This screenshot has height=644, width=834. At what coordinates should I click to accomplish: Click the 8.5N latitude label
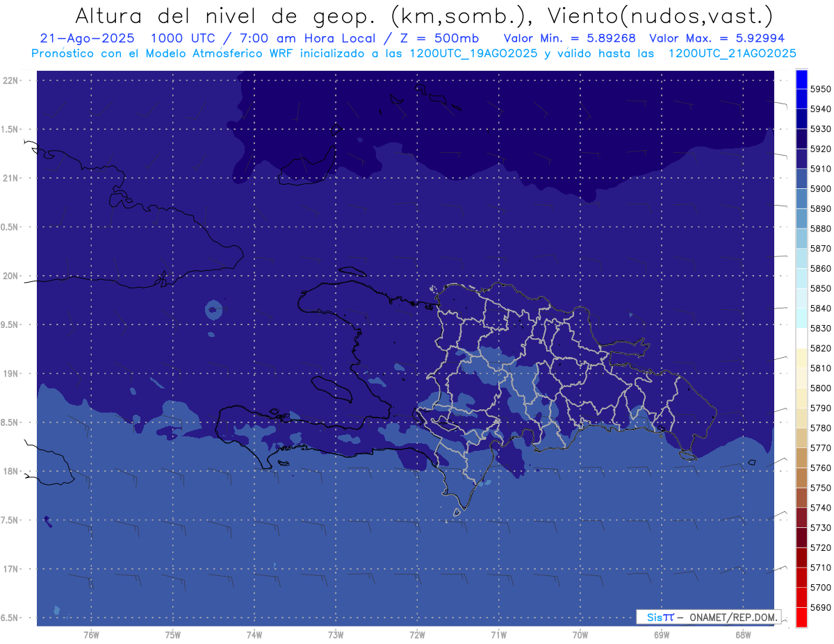click(x=10, y=422)
